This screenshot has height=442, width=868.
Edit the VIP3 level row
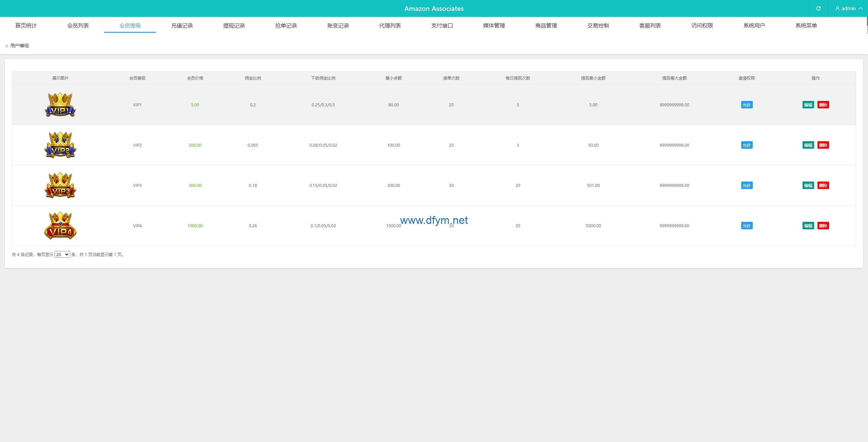tap(808, 185)
